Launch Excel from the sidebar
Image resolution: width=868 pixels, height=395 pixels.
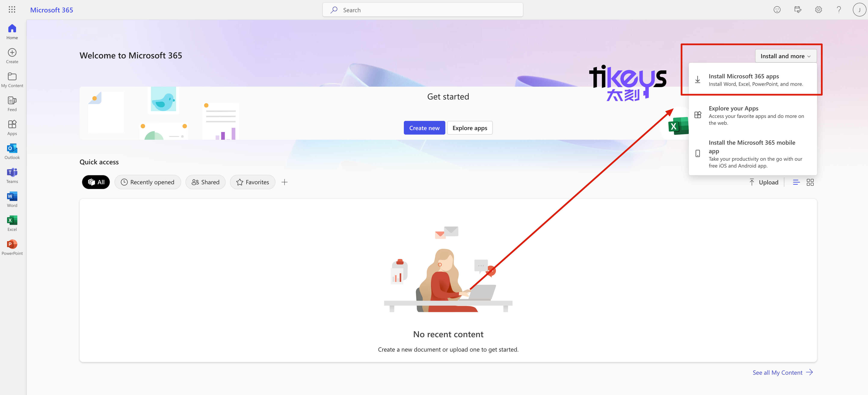tap(12, 223)
